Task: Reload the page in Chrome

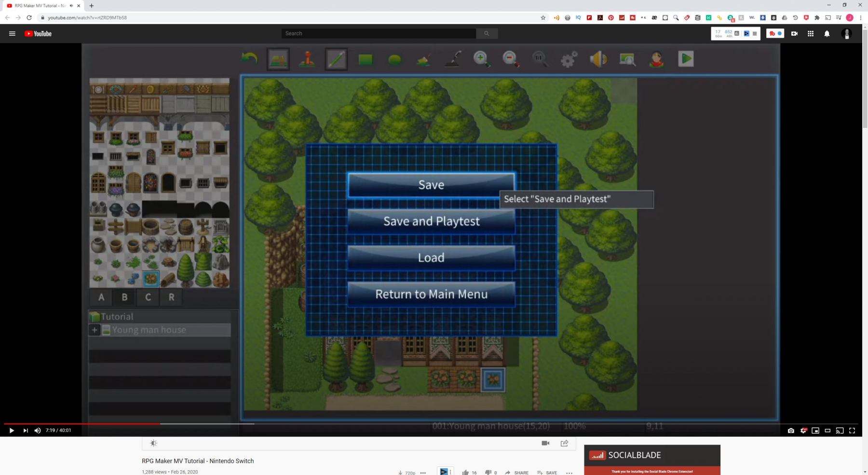Action: click(x=29, y=18)
